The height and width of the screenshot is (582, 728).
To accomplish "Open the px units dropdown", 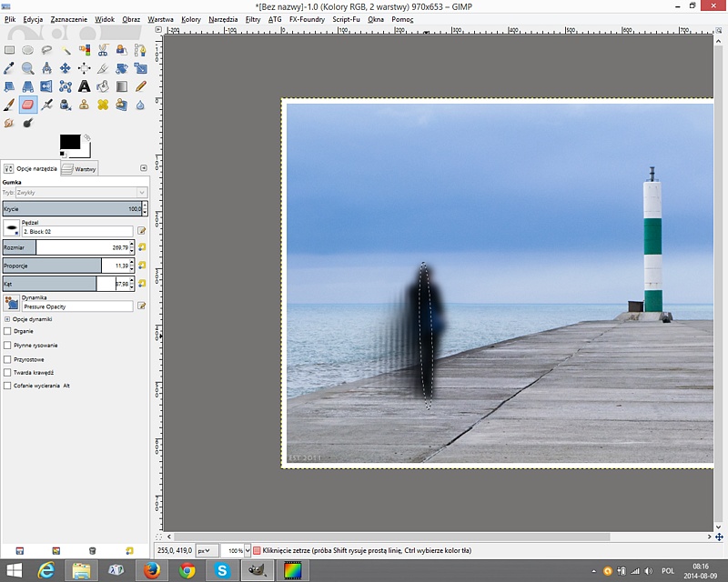I will click(x=208, y=551).
